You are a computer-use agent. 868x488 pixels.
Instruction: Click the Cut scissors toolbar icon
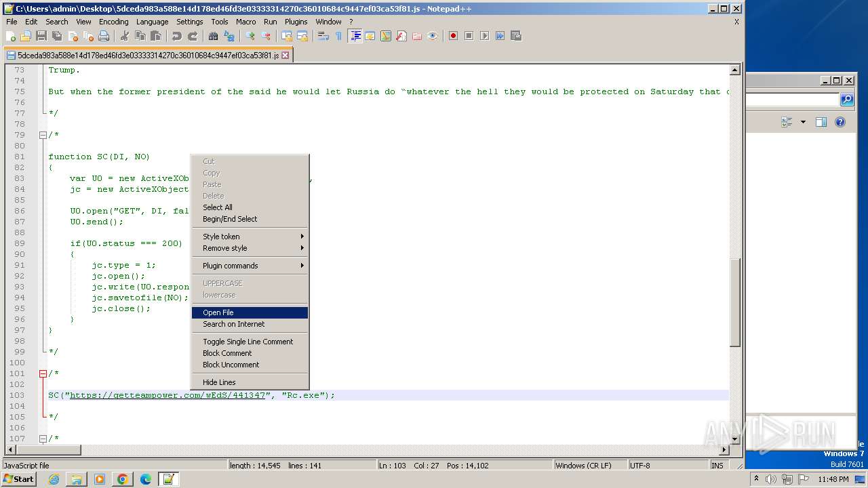tap(124, 36)
